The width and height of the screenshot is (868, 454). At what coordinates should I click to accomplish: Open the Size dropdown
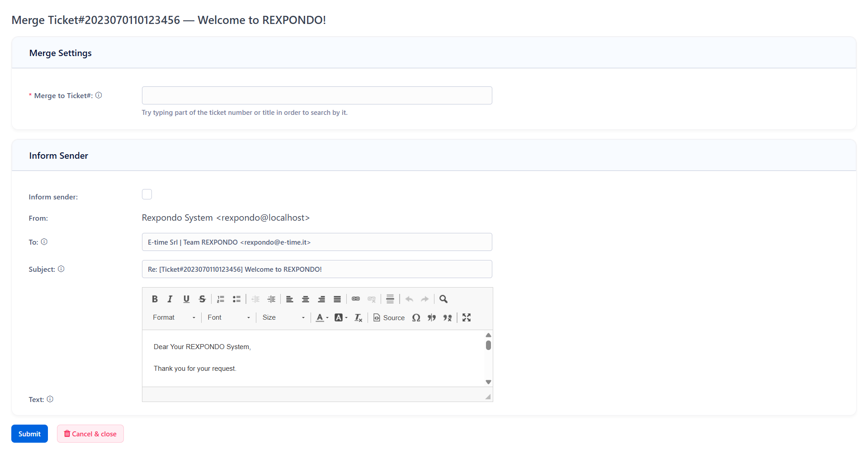(283, 317)
